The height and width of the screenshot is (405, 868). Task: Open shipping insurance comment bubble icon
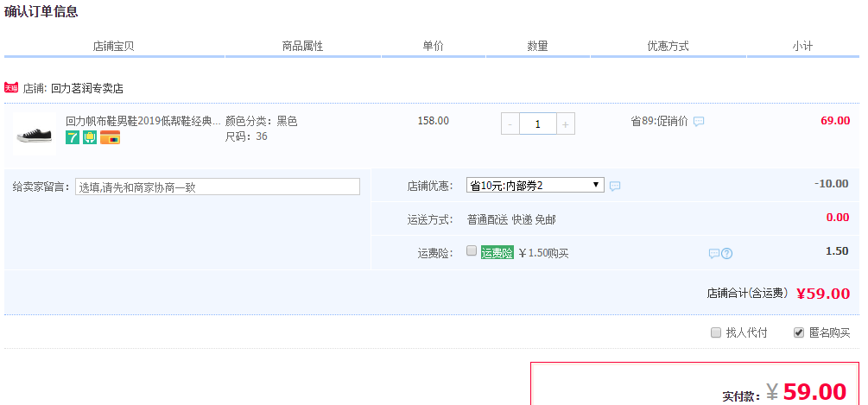coord(714,253)
